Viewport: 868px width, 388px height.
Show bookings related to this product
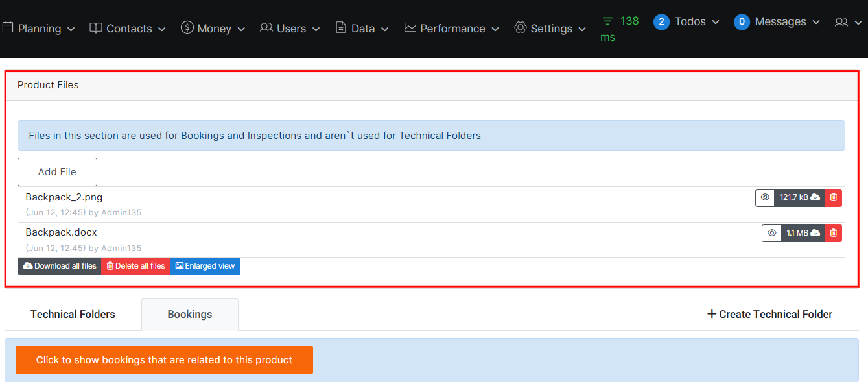click(164, 360)
